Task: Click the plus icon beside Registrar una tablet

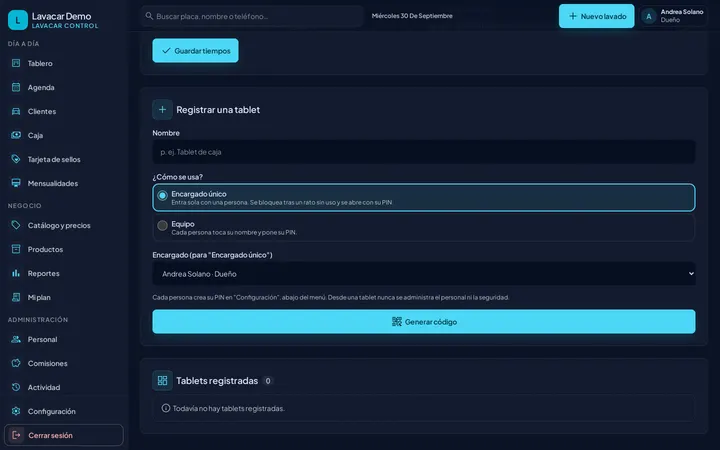Action: click(163, 109)
